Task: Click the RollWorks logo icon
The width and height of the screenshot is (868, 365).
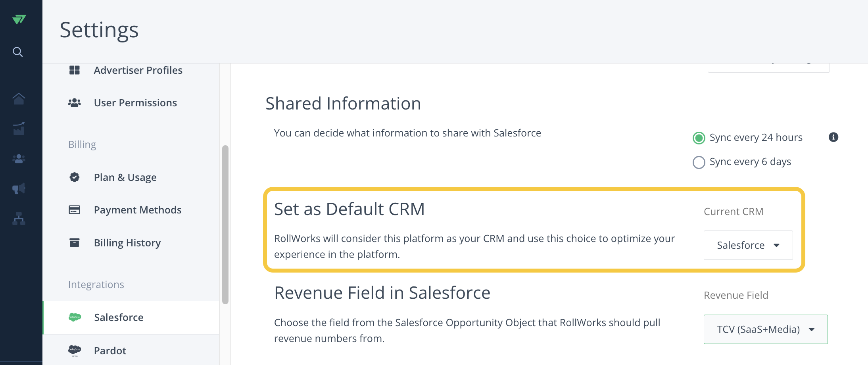Action: point(19,19)
